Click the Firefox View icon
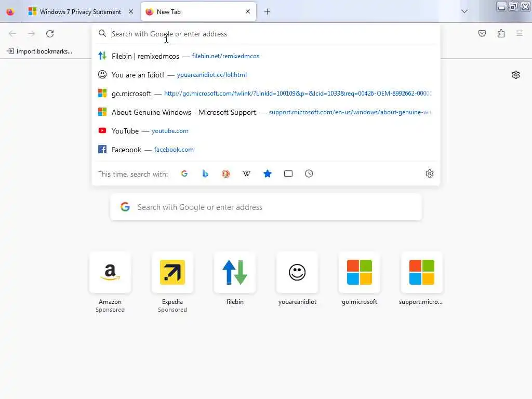The width and height of the screenshot is (532, 399). pyautogui.click(x=10, y=12)
